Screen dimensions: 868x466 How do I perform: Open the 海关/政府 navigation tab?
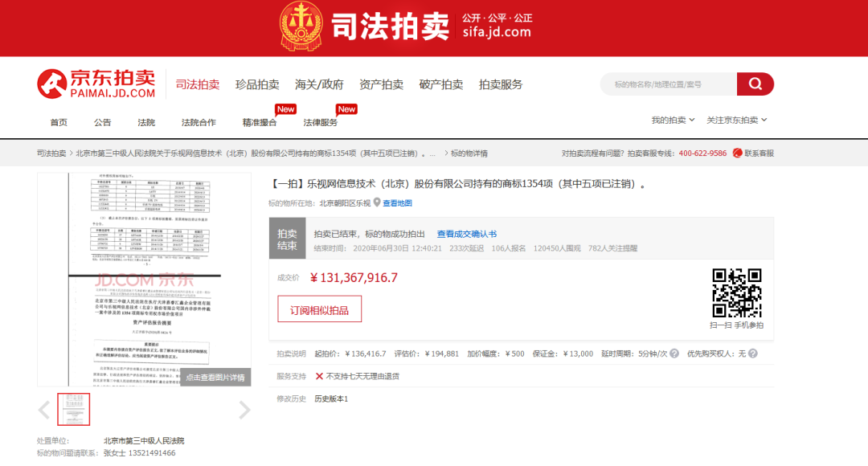click(319, 84)
